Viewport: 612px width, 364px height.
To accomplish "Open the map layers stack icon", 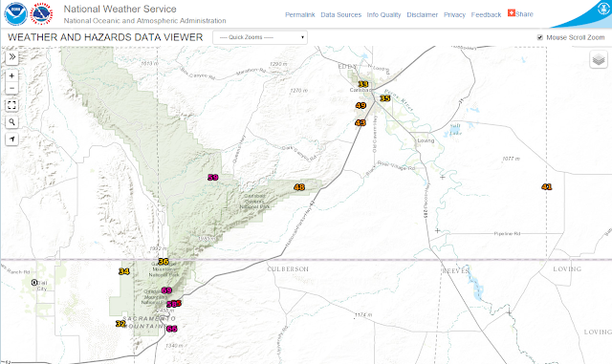I will coord(599,59).
